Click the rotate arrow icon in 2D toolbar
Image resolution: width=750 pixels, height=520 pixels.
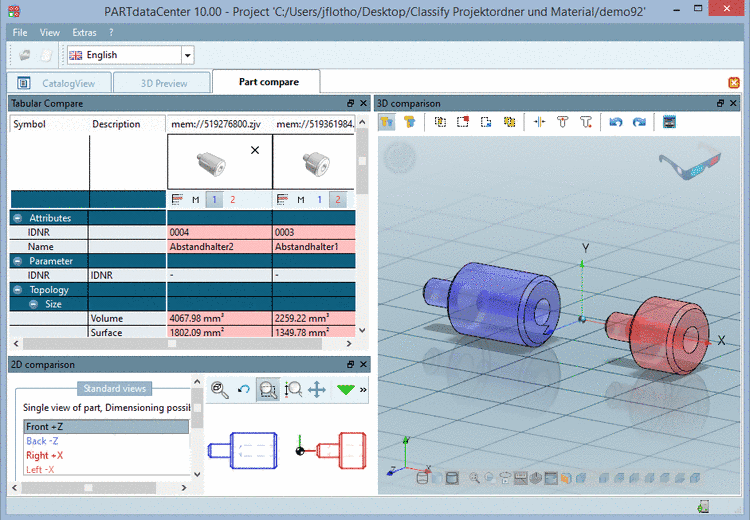pyautogui.click(x=243, y=390)
